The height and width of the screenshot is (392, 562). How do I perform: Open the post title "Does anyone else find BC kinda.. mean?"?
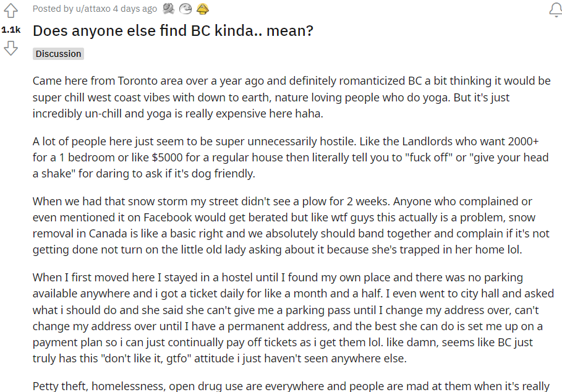coord(173,30)
